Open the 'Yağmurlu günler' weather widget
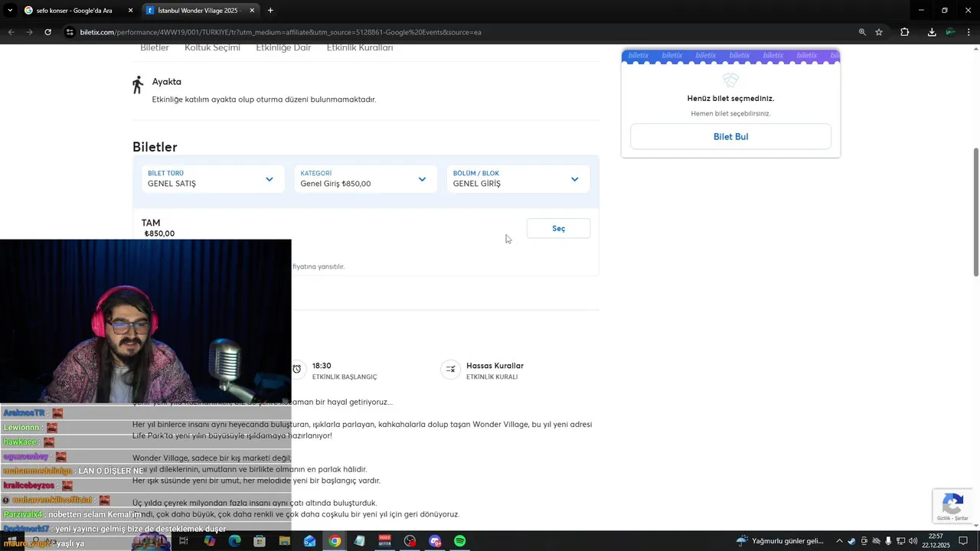This screenshot has width=980, height=551. pos(780,541)
